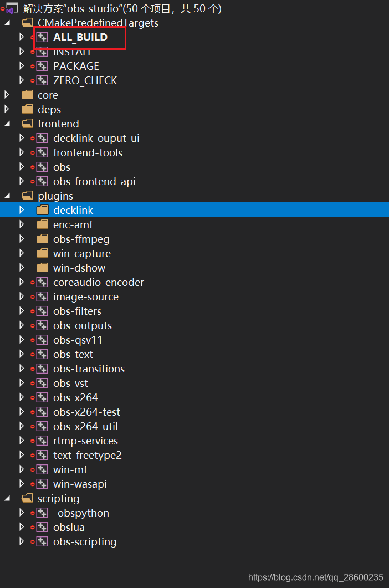Select the obs-x264-util project

(85, 426)
